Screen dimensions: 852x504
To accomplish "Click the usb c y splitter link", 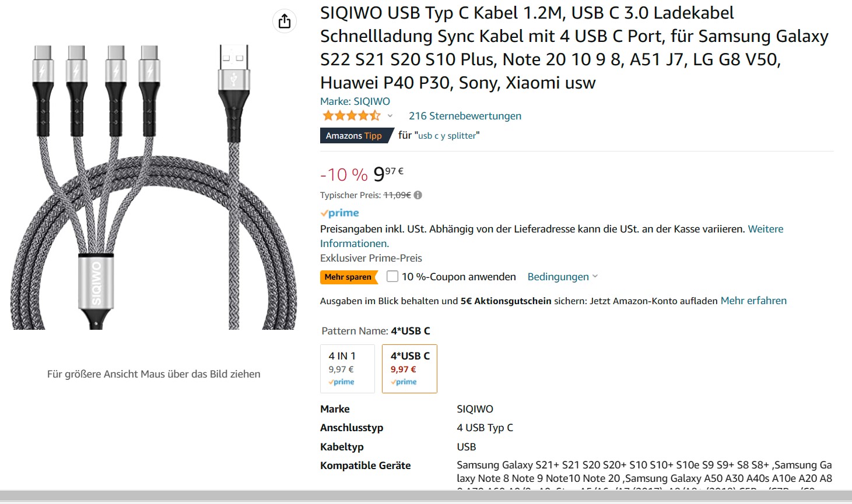I will coord(447,136).
